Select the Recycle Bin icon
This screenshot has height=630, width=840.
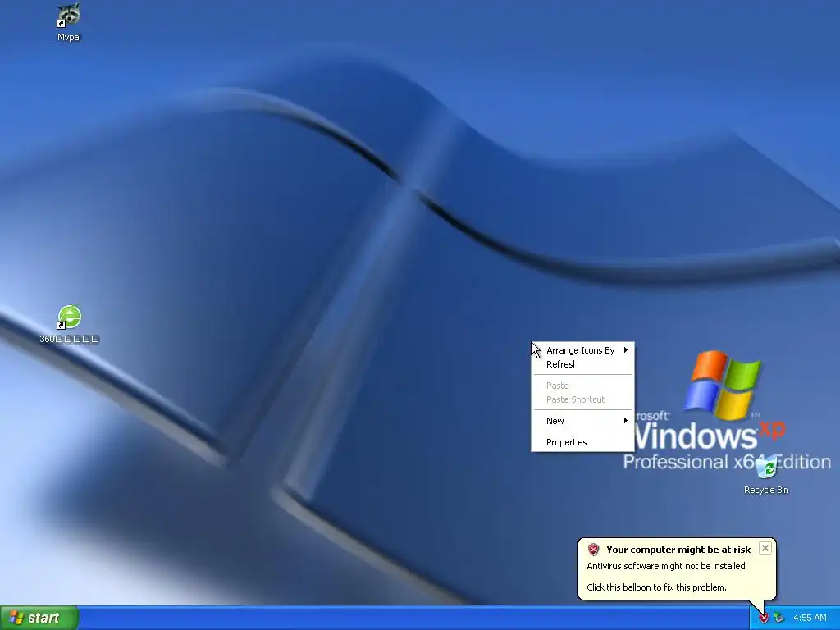coord(767,468)
